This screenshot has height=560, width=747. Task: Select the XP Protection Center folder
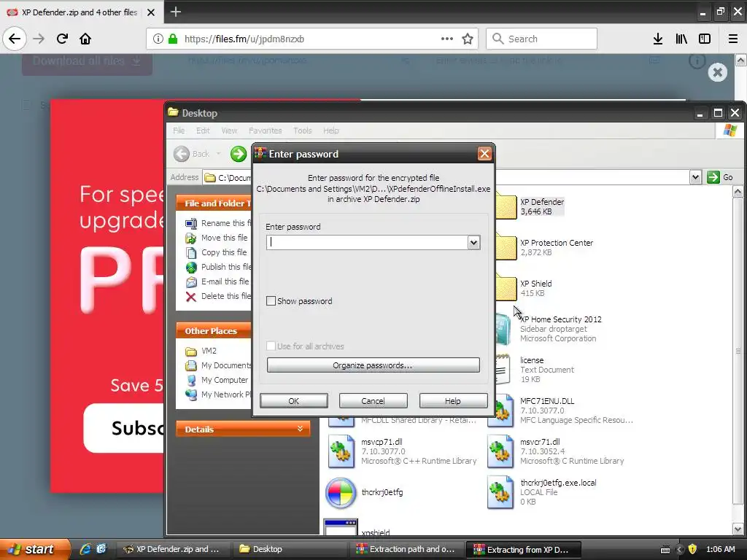(544, 247)
